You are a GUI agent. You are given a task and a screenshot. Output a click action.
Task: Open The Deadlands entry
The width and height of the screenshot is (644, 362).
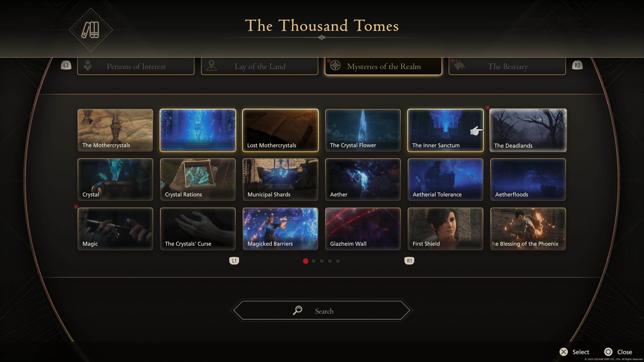(x=528, y=130)
